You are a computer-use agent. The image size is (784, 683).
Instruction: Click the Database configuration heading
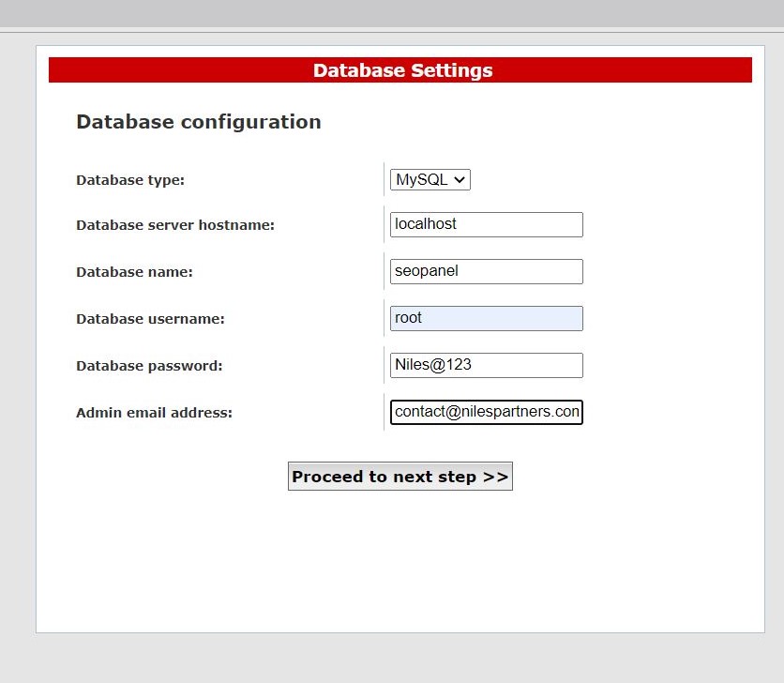[x=198, y=122]
